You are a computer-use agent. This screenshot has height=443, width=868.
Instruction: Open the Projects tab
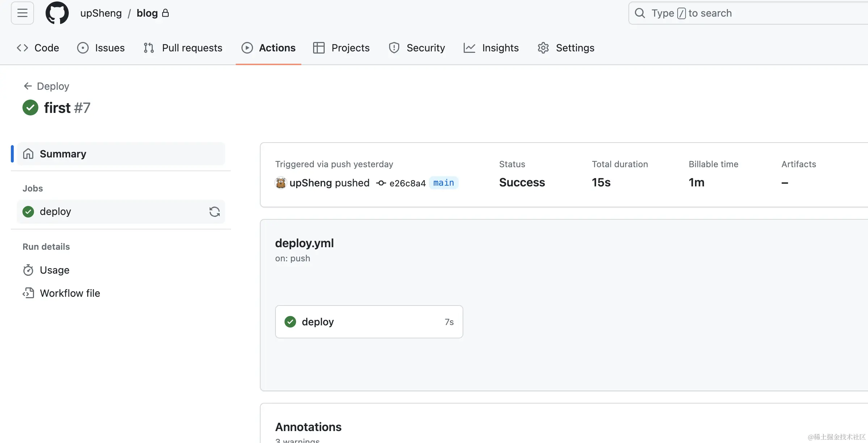pyautogui.click(x=341, y=48)
